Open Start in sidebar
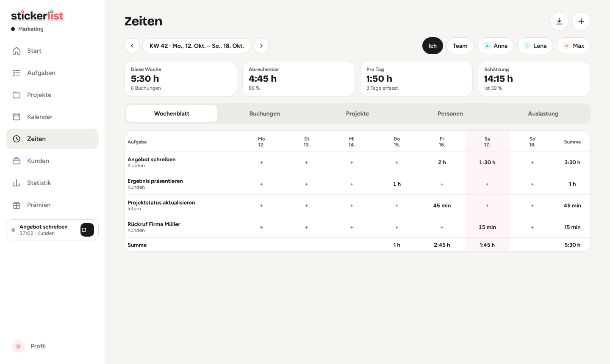 (x=52, y=51)
